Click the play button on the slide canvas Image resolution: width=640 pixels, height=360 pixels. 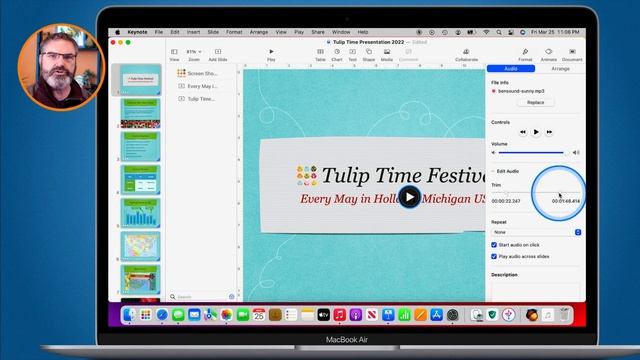pos(409,197)
